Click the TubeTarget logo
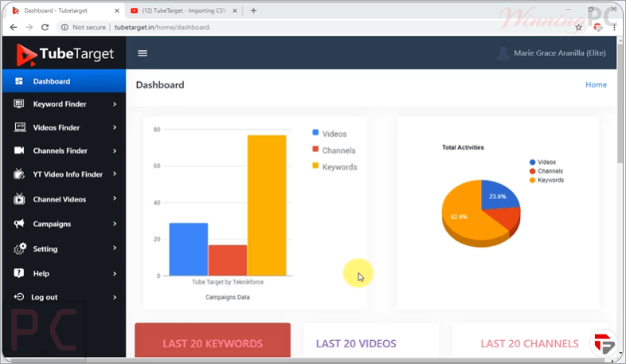This screenshot has height=364, width=626. pyautogui.click(x=65, y=54)
